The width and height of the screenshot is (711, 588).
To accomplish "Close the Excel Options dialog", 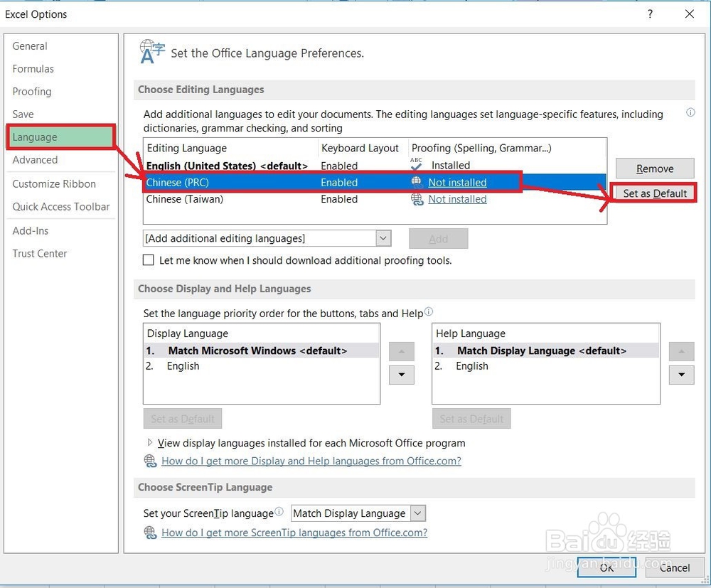I will 689,14.
